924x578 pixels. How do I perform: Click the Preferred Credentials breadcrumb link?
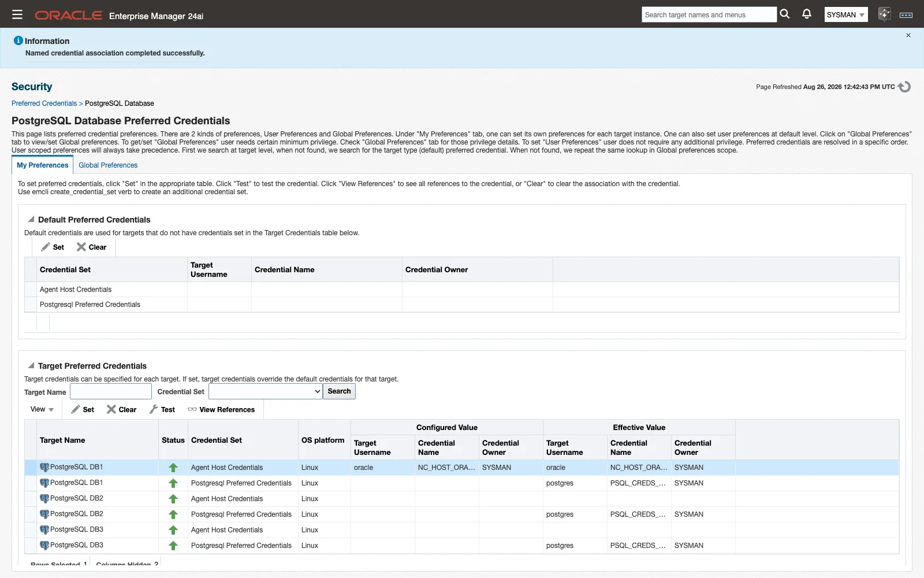[x=44, y=103]
